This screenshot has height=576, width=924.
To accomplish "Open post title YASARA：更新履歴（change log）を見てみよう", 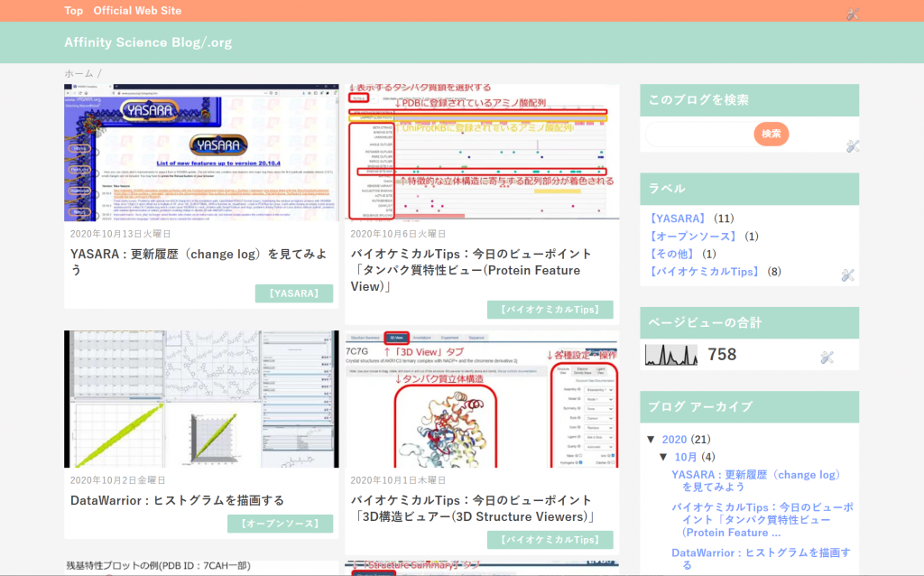I will [199, 262].
